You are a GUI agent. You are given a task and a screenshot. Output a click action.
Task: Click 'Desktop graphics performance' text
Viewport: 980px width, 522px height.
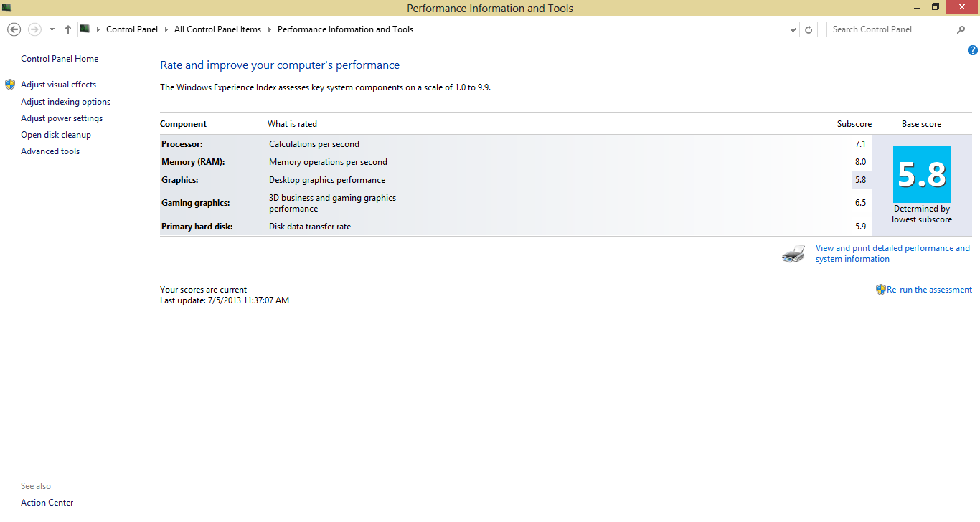pos(327,180)
